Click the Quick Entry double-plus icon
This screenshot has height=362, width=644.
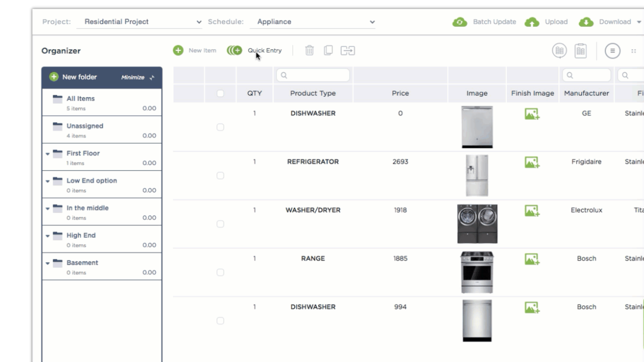click(x=234, y=50)
